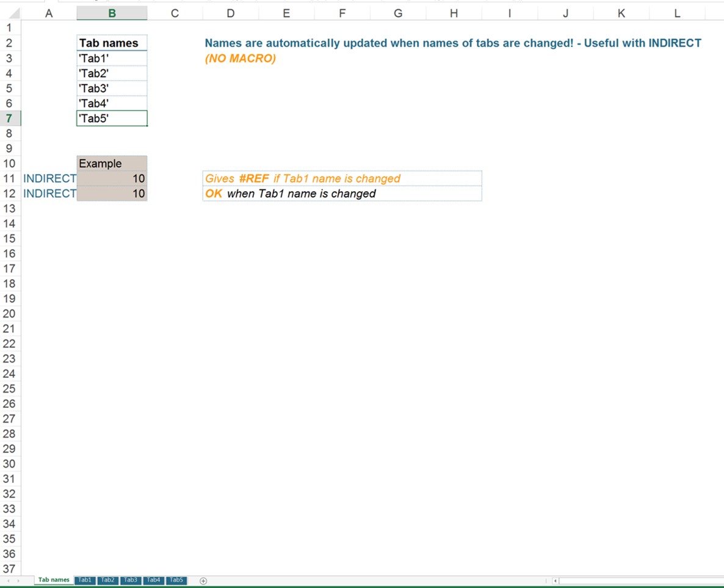Select column A header

click(49, 13)
